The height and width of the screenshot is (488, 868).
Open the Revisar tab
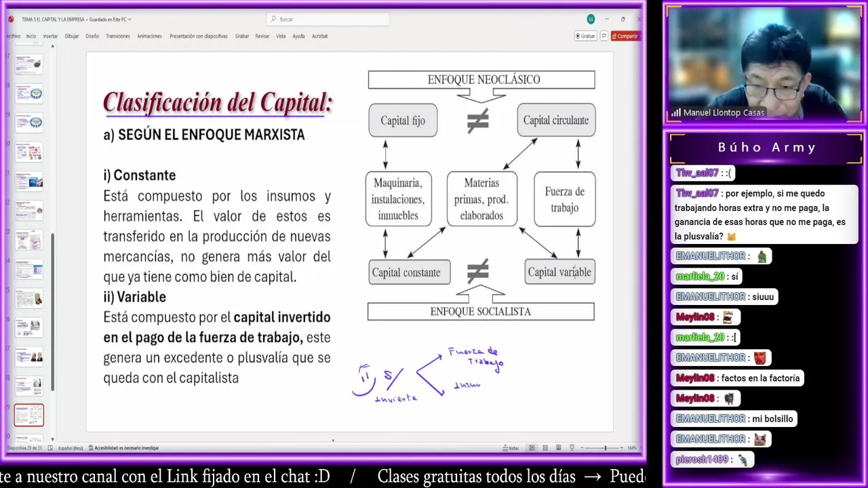(x=262, y=36)
